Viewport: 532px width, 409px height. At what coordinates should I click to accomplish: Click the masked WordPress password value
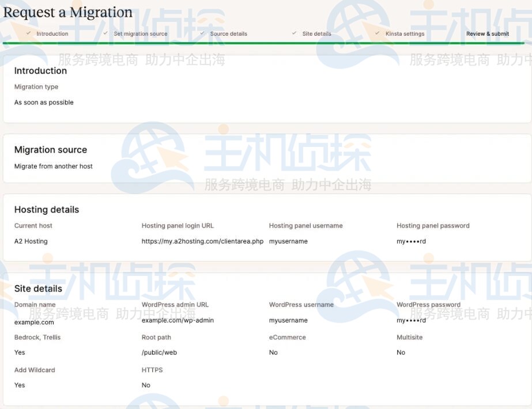pyautogui.click(x=411, y=320)
